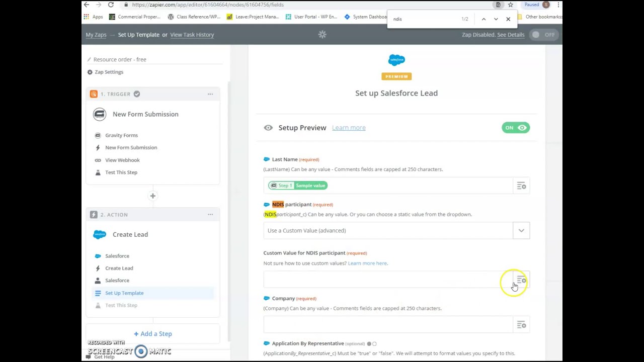The height and width of the screenshot is (362, 644).
Task: Expand NDIS participant dropdown arrow
Action: 521,230
